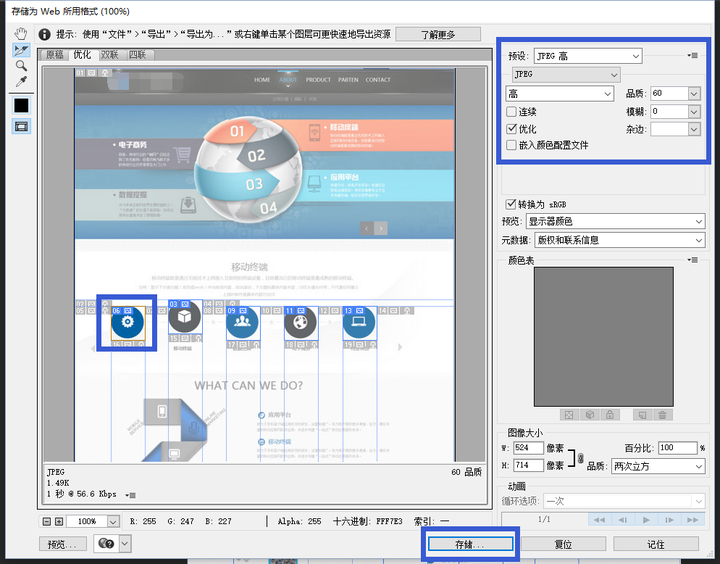Screen dimensions: 720x564
Task: Click the 品质 60 quality field
Action: pos(669,94)
